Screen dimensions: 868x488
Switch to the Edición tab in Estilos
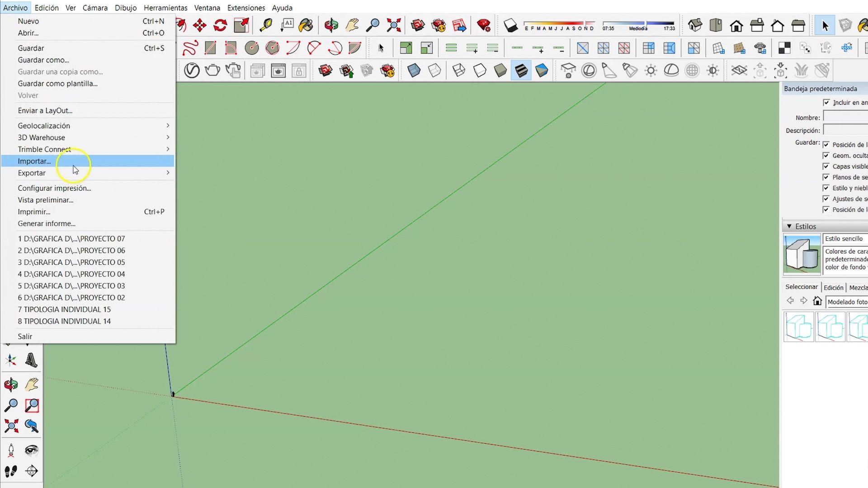click(x=834, y=287)
